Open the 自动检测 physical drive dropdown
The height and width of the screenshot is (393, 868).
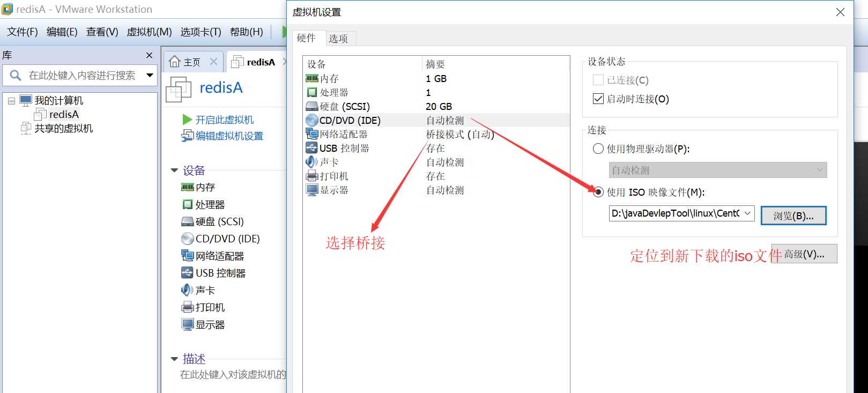click(819, 170)
